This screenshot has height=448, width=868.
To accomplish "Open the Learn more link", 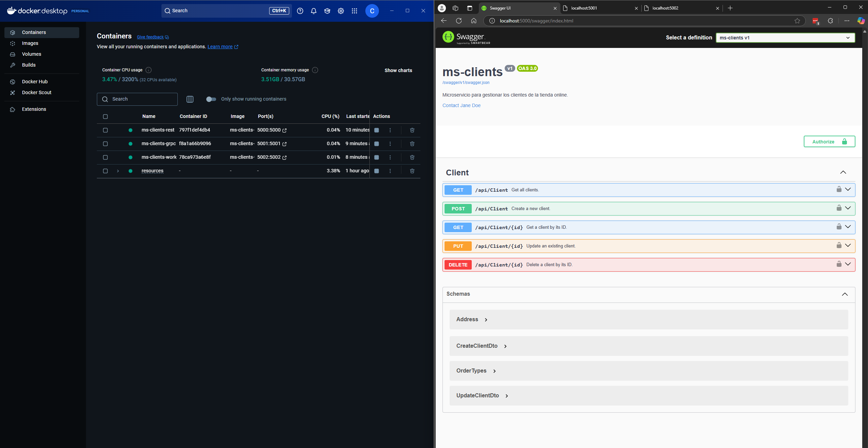I will [223, 47].
